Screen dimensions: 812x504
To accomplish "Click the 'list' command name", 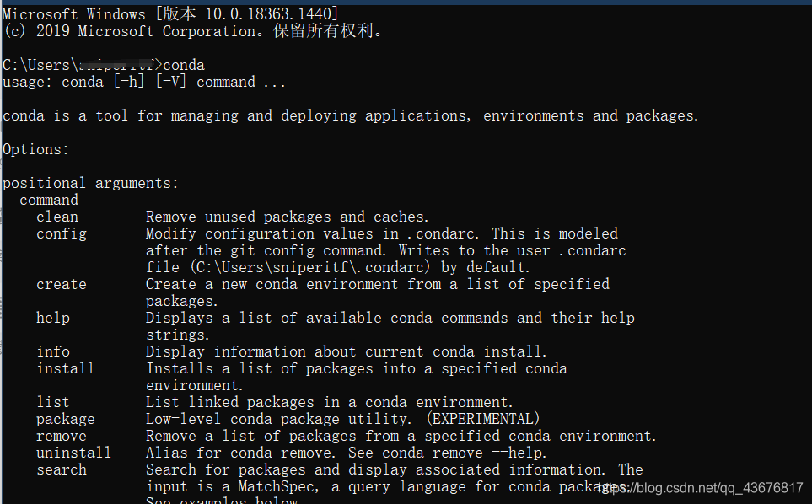I will (53, 402).
